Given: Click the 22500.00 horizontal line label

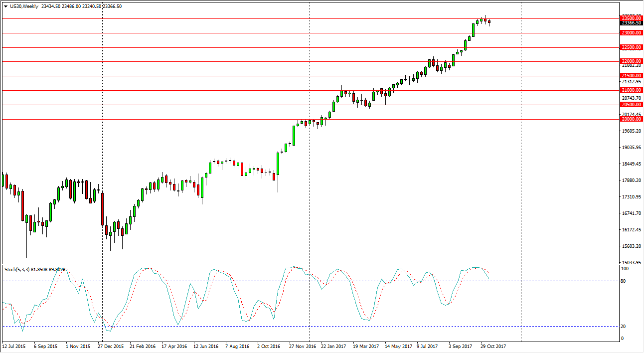Looking at the screenshot, I should coord(631,47).
